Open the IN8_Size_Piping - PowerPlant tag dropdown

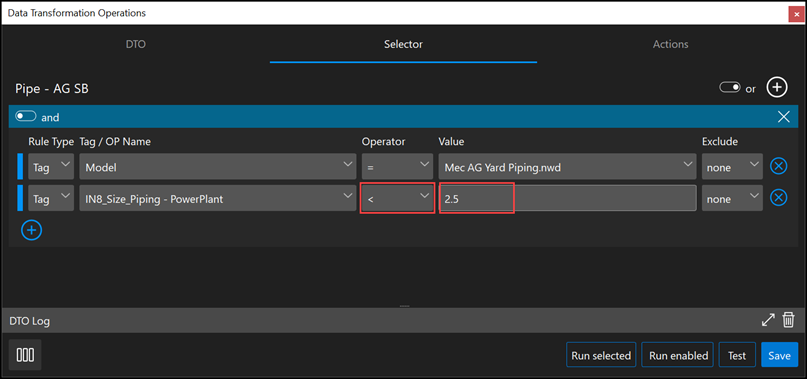[218, 198]
